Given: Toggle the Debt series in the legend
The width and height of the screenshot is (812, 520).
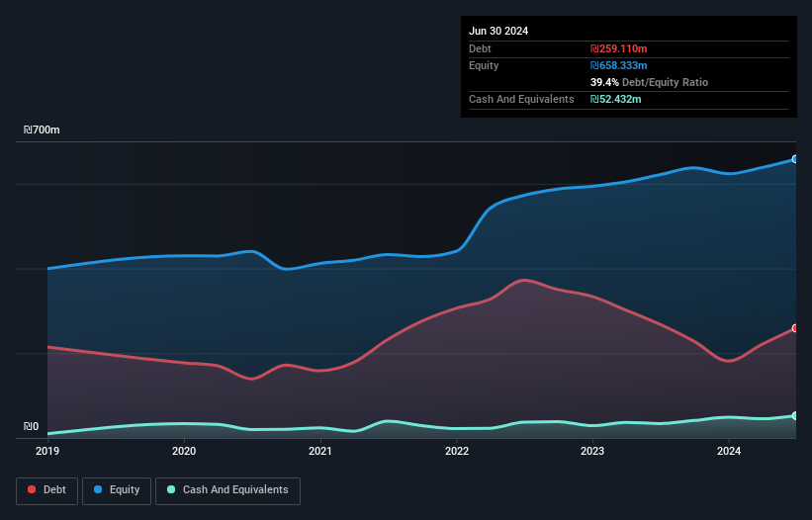Looking at the screenshot, I should (x=47, y=490).
